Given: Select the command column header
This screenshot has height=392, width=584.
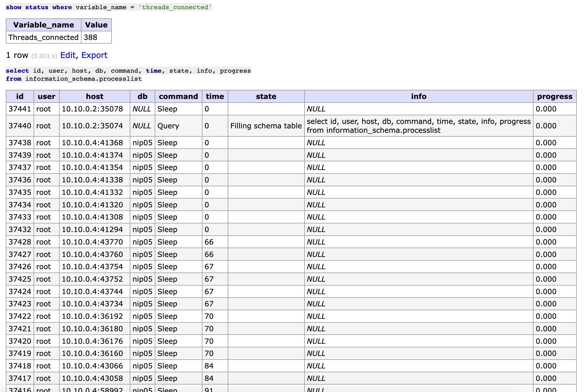Looking at the screenshot, I should pos(179,96).
